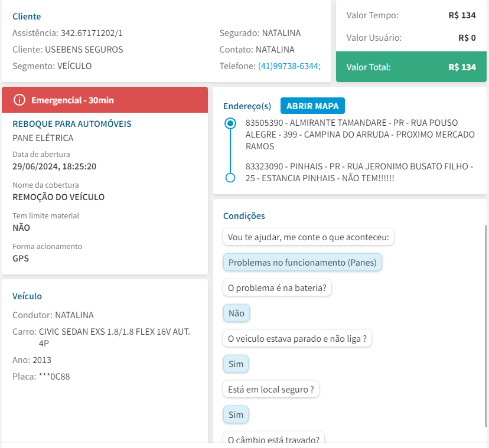This screenshot has width=489, height=448.
Task: Click the REBOQUE PARA AUTOMÓVEIS heading
Action: [72, 124]
